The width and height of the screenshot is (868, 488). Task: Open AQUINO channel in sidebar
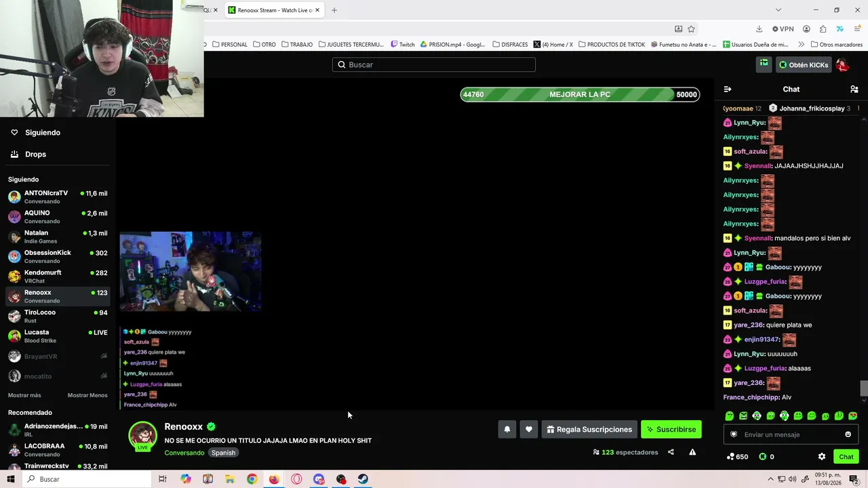tap(58, 217)
